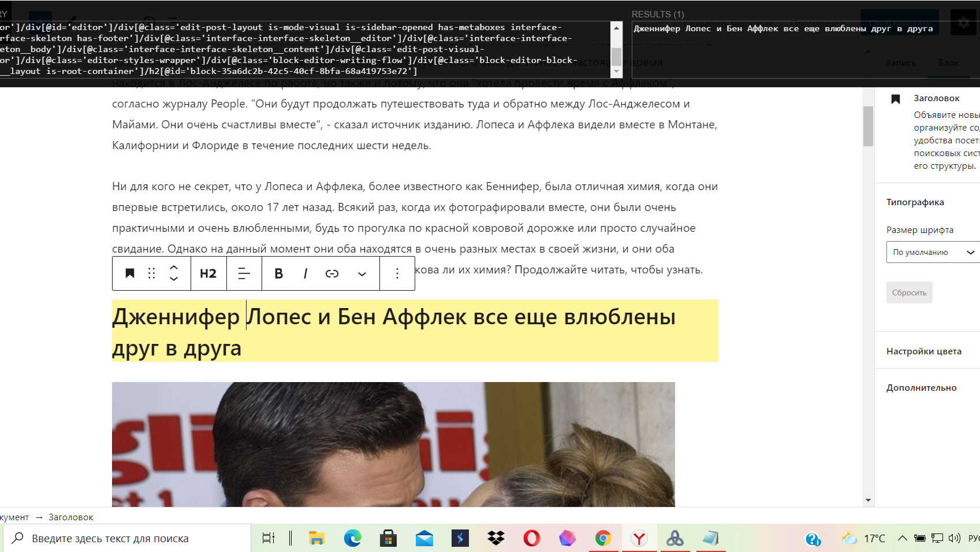Open the text alignment options
This screenshot has width=980, height=552.
coord(244,273)
